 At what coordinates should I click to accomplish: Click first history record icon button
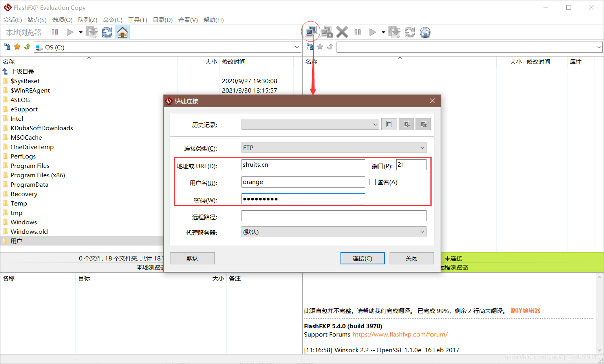click(389, 124)
